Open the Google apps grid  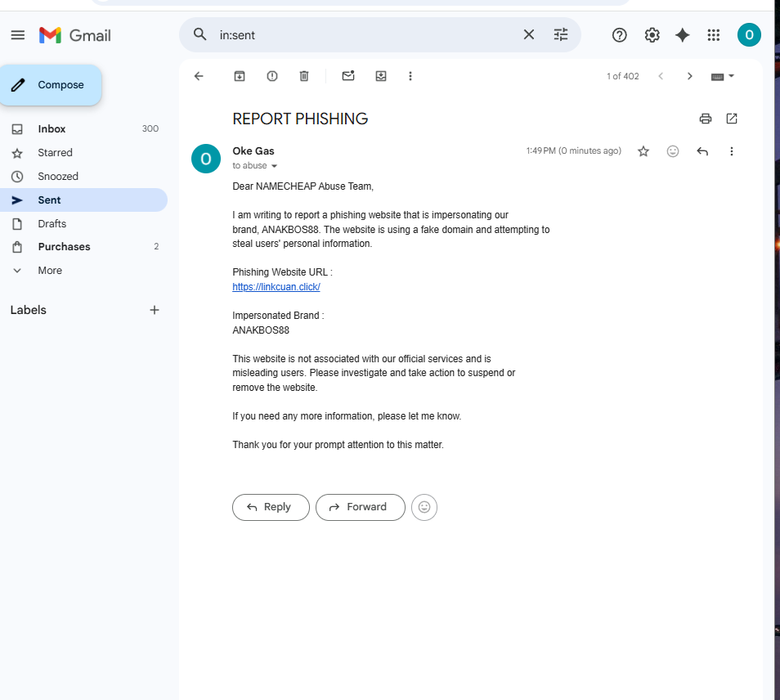point(714,35)
